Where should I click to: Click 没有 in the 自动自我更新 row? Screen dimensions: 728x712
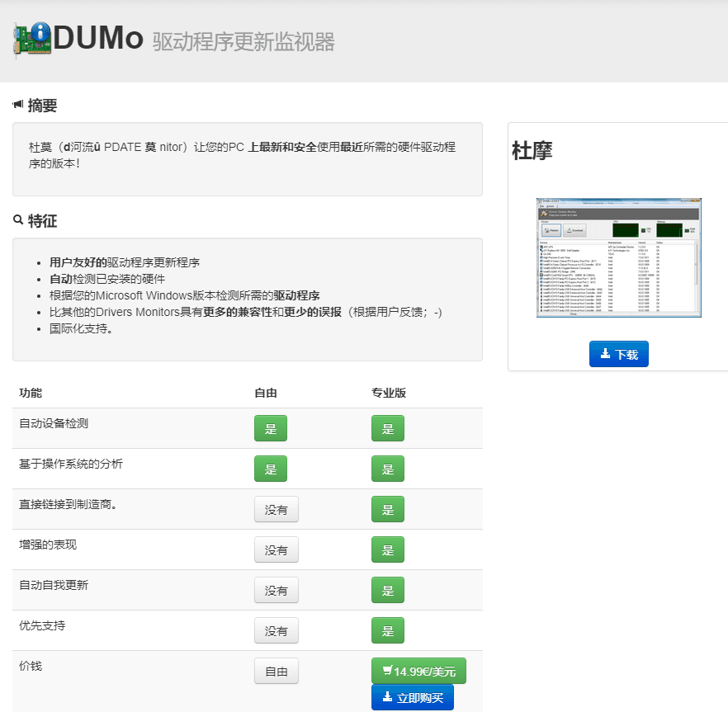click(x=277, y=589)
